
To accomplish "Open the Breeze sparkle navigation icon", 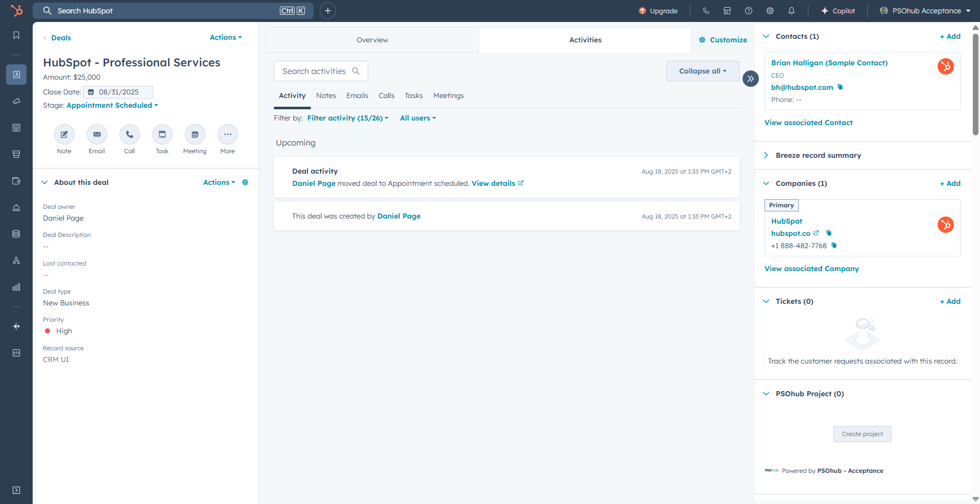I will (x=16, y=326).
